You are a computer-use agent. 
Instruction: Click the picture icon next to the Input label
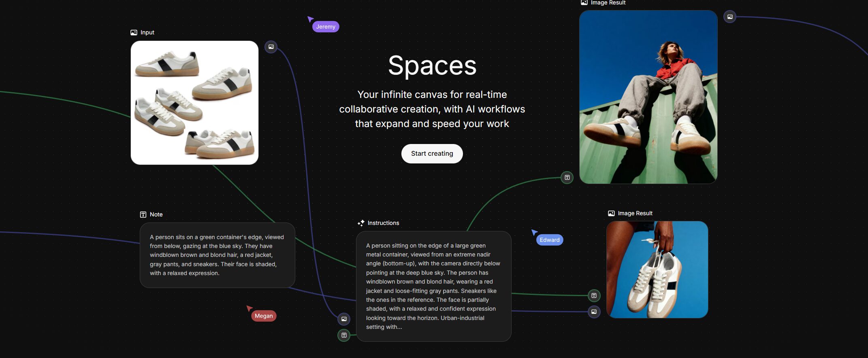(x=134, y=32)
